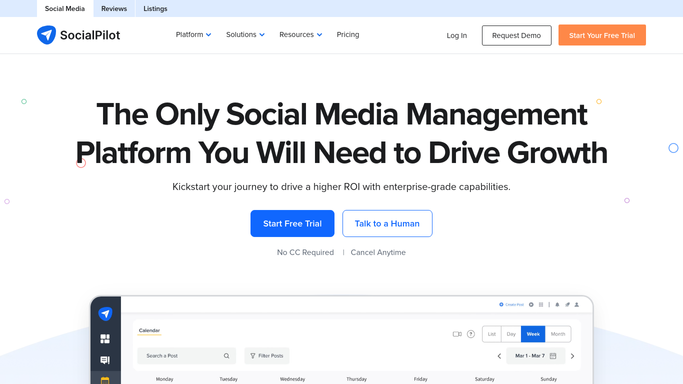Click the Solutions menu label

(241, 34)
